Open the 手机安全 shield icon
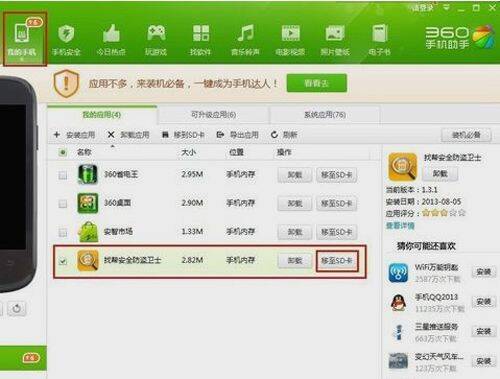 coord(66,34)
